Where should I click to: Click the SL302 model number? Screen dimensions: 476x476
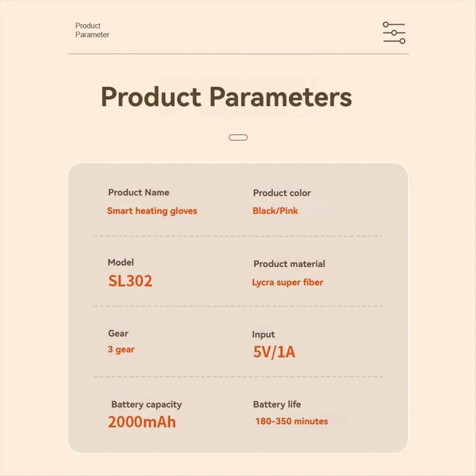click(131, 281)
